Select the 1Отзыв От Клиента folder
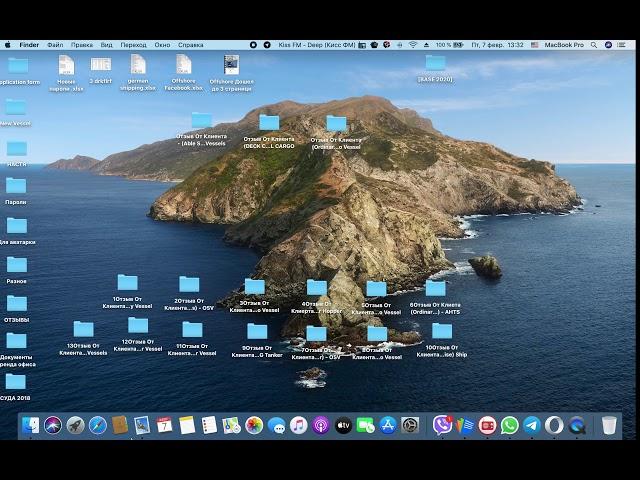This screenshot has width=640, height=480. pos(127,291)
